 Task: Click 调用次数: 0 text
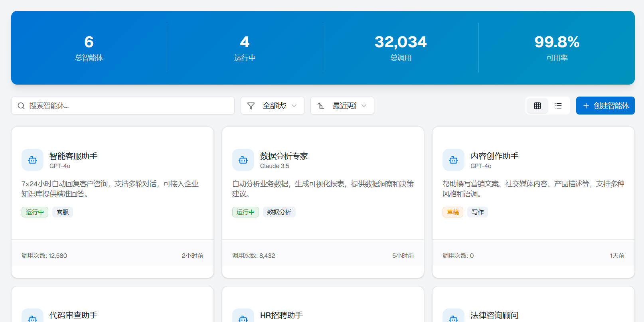[458, 256]
